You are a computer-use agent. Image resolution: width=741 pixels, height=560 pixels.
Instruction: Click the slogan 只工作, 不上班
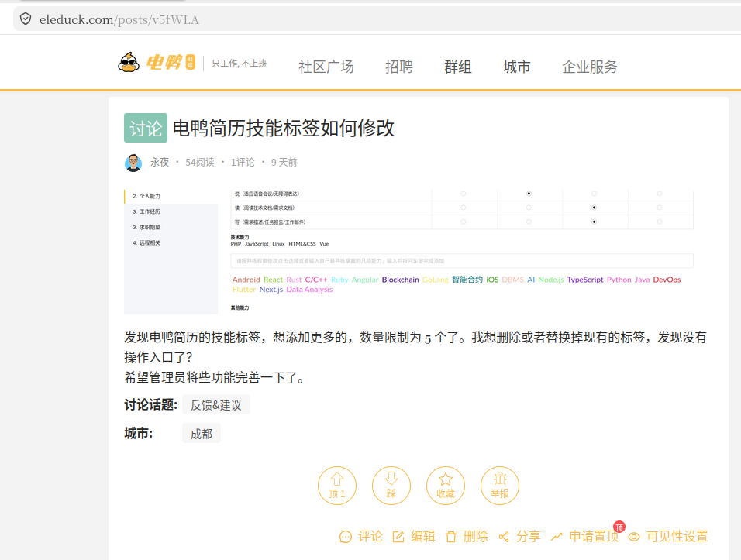coord(240,64)
